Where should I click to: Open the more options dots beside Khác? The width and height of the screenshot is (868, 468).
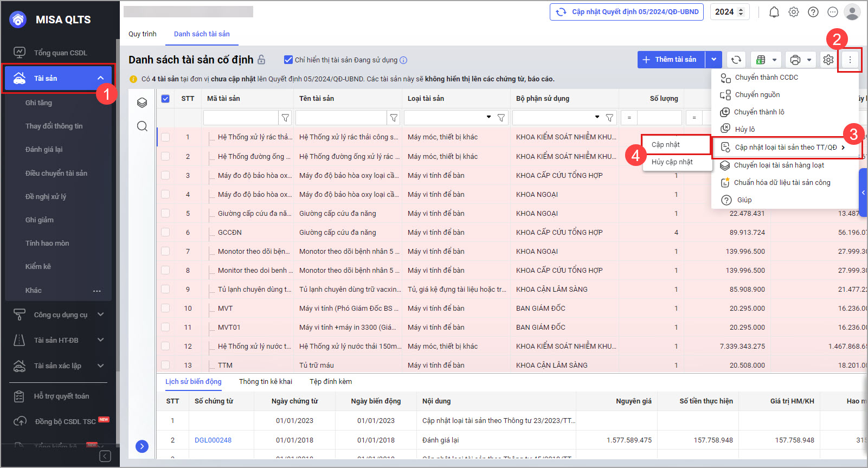97,291
